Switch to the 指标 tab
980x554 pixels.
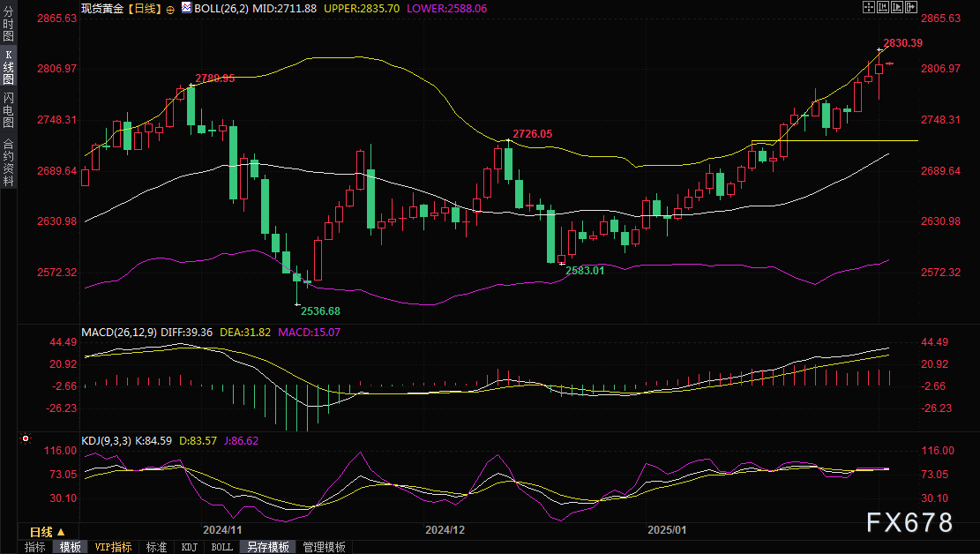(35, 547)
